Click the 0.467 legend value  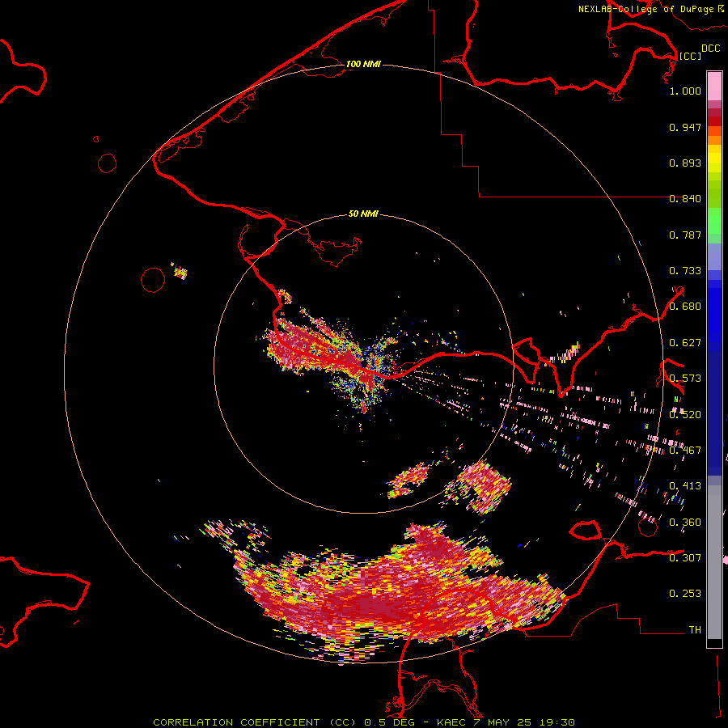click(685, 451)
